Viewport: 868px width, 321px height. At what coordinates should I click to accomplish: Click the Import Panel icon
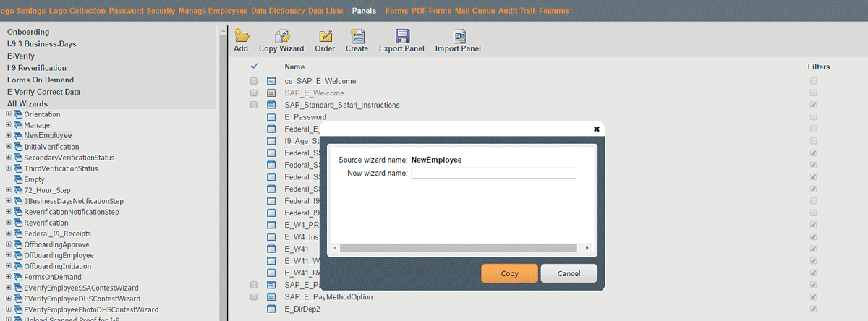pos(458,36)
